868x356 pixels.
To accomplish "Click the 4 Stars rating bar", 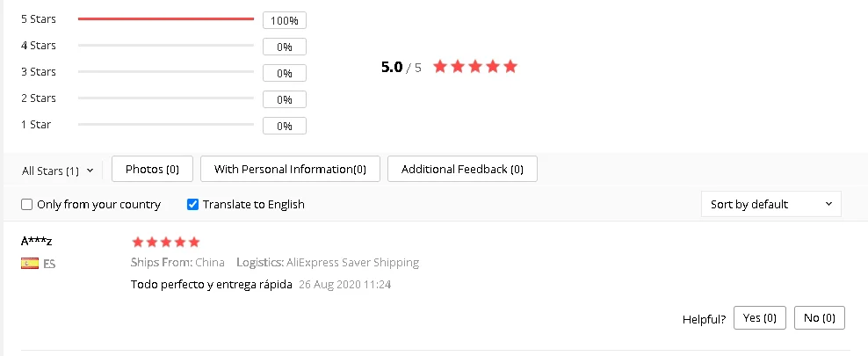I will (x=166, y=45).
